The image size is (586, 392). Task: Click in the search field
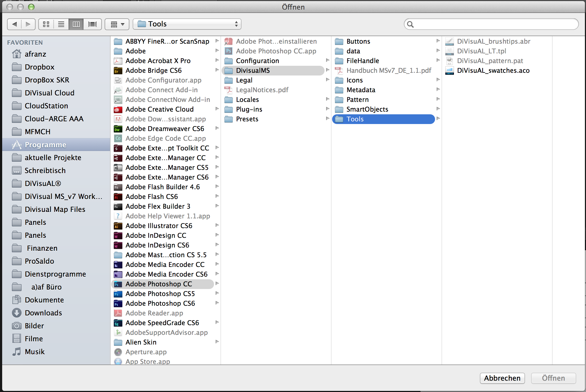[493, 24]
